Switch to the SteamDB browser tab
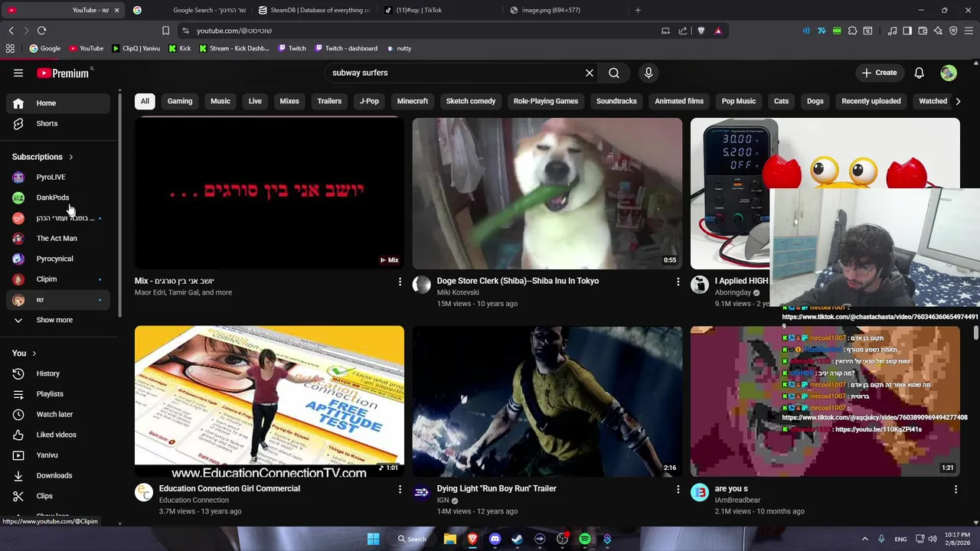 point(315,10)
